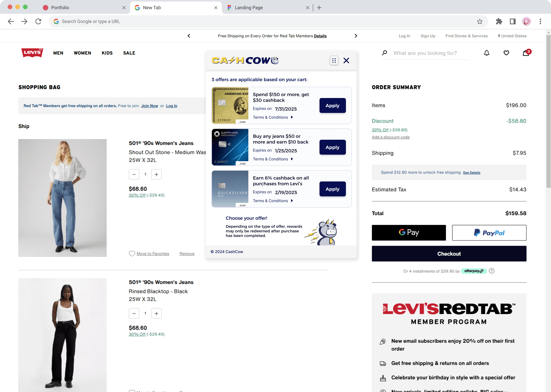This screenshot has height=392, width=551.
Task: Pay with Google Pay
Action: point(409,233)
